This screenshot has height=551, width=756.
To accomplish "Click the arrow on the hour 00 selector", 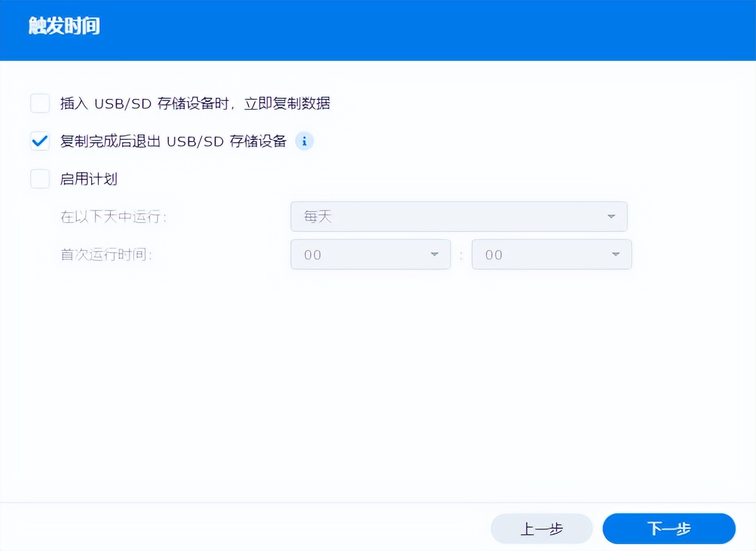I will tap(435, 254).
